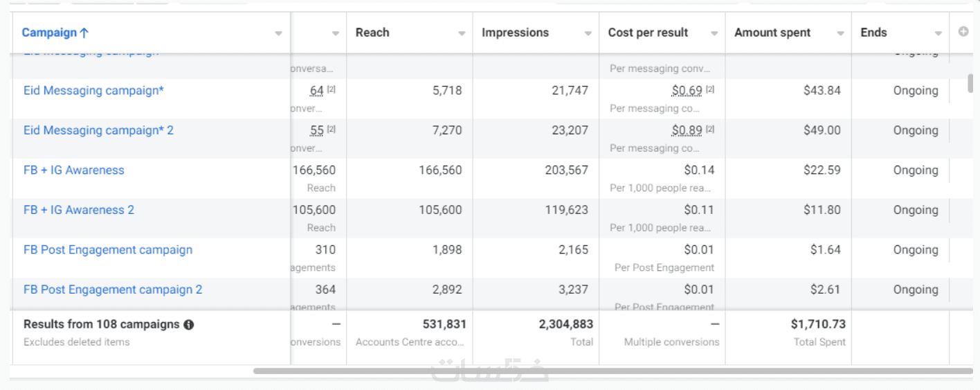Expand the Impressions column dropdown
Screen dimensions: 980x390
click(x=588, y=33)
